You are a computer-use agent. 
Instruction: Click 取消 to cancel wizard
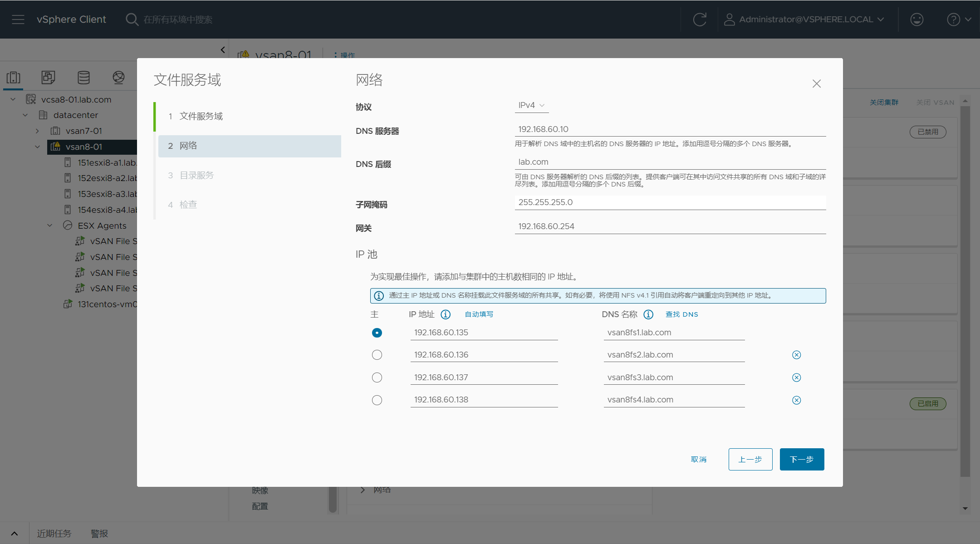point(699,460)
